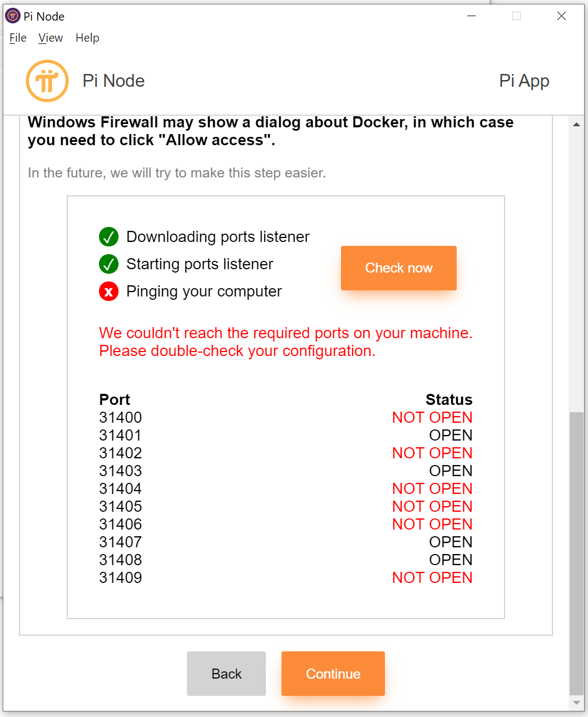Open the Help menu
This screenshot has width=588, height=717.
click(87, 38)
